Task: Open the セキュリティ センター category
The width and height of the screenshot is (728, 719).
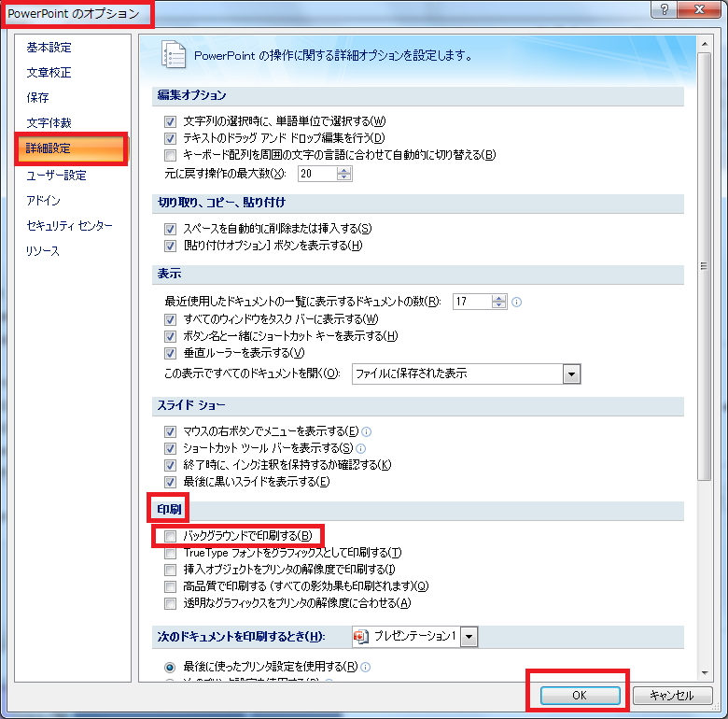Action: pos(69,226)
